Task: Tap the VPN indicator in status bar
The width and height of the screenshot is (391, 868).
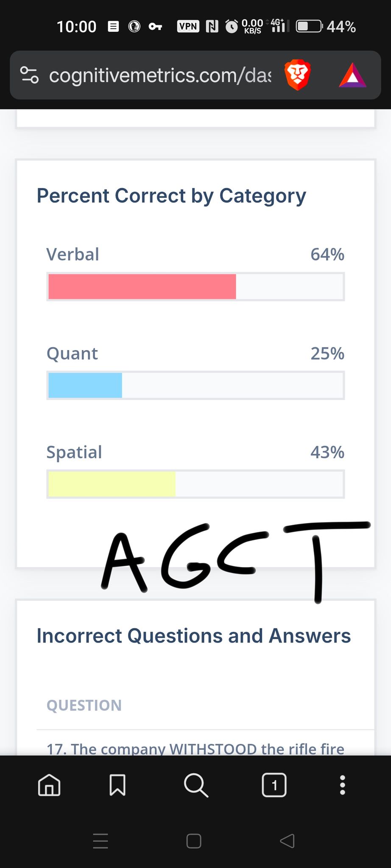Action: click(x=188, y=26)
